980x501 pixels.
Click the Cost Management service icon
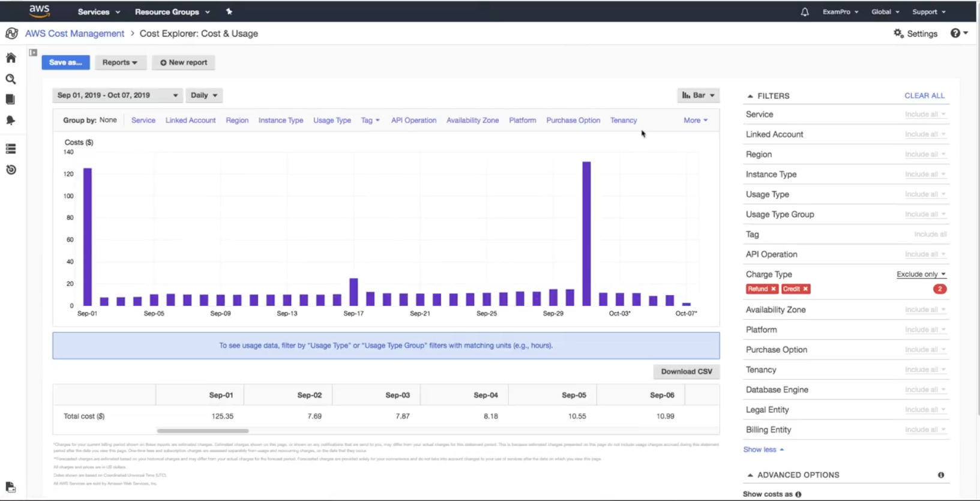[11, 34]
